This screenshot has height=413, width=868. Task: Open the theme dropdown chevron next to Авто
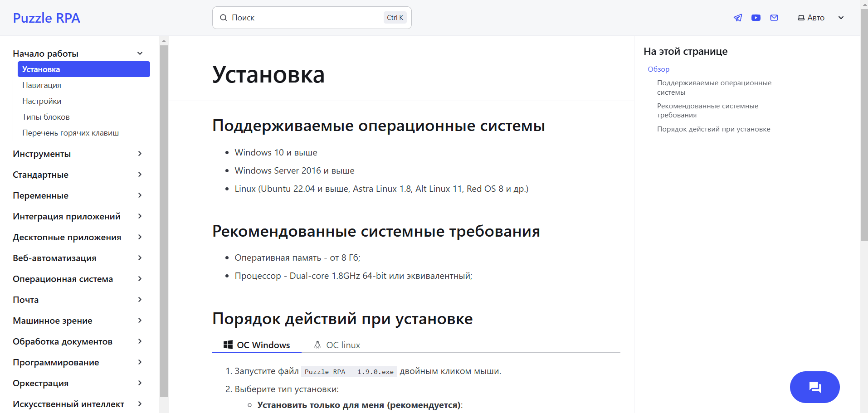841,17
